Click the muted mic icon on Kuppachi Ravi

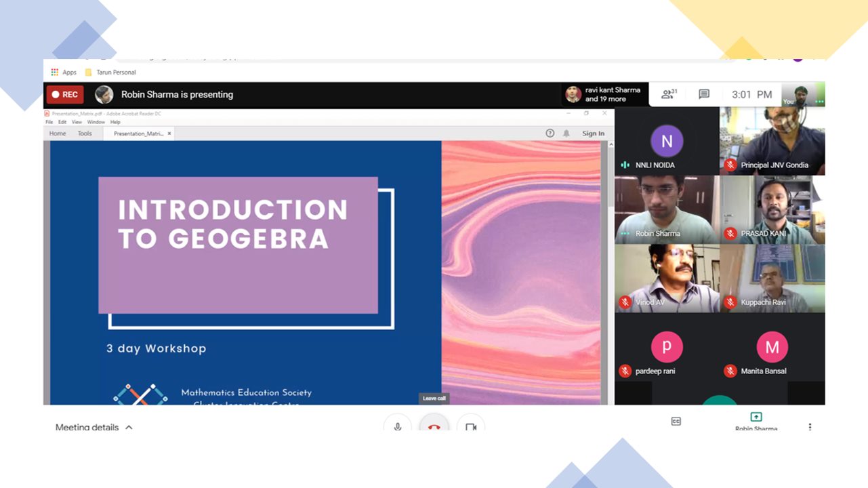pyautogui.click(x=730, y=302)
